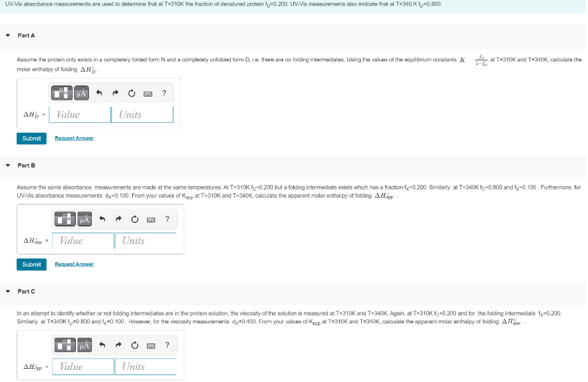The image size is (588, 382).
Task: Reset the Part B answer field
Action: click(x=135, y=219)
